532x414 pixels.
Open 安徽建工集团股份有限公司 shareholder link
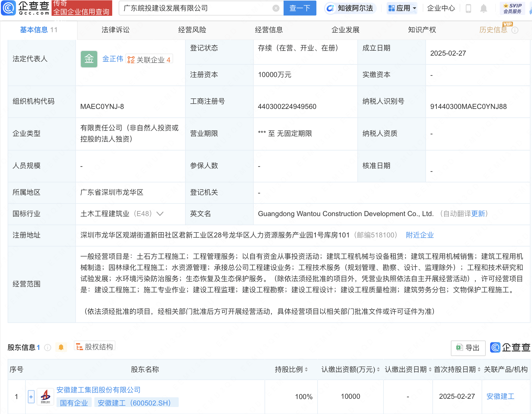point(98,390)
